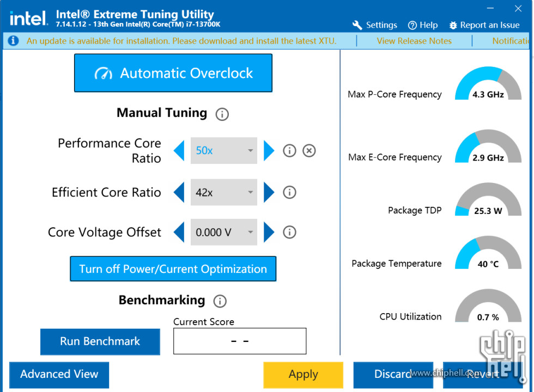This screenshot has height=392, width=534.
Task: Click the Intel logo
Action: coord(28,19)
